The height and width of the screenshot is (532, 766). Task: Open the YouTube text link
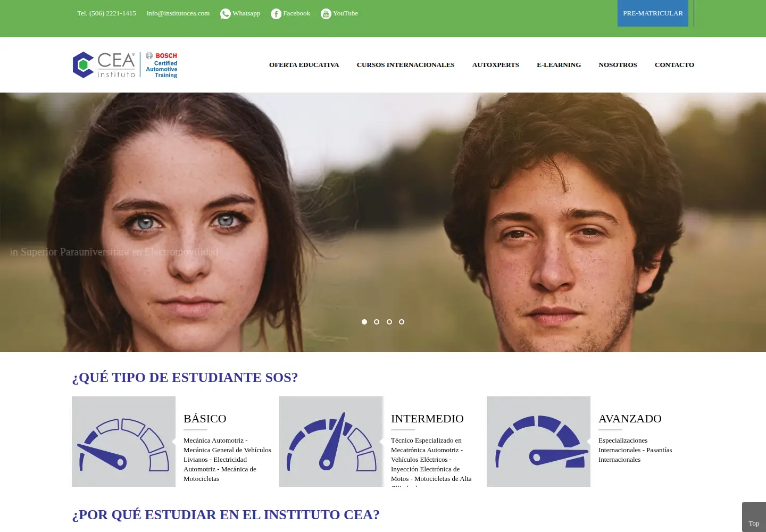pyautogui.click(x=345, y=13)
